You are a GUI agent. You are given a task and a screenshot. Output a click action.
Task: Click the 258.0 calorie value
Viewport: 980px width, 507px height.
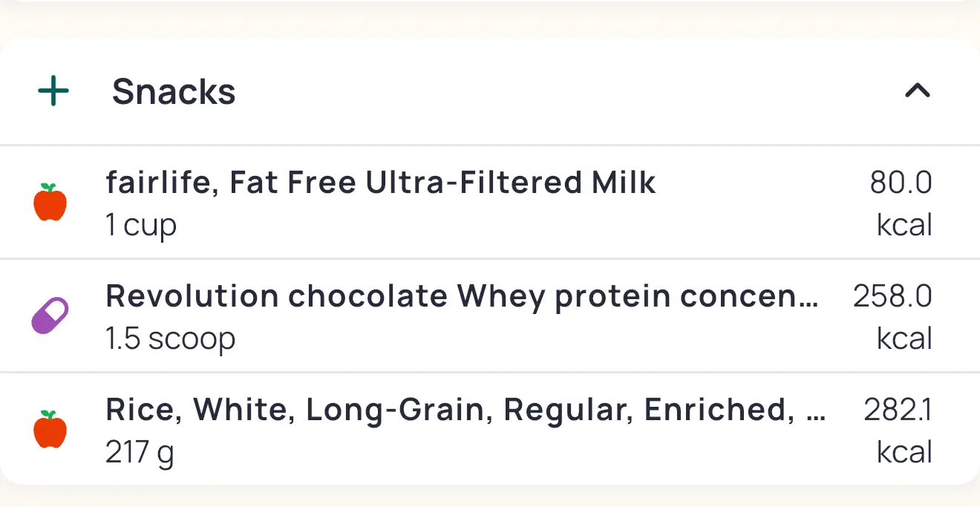[892, 296]
